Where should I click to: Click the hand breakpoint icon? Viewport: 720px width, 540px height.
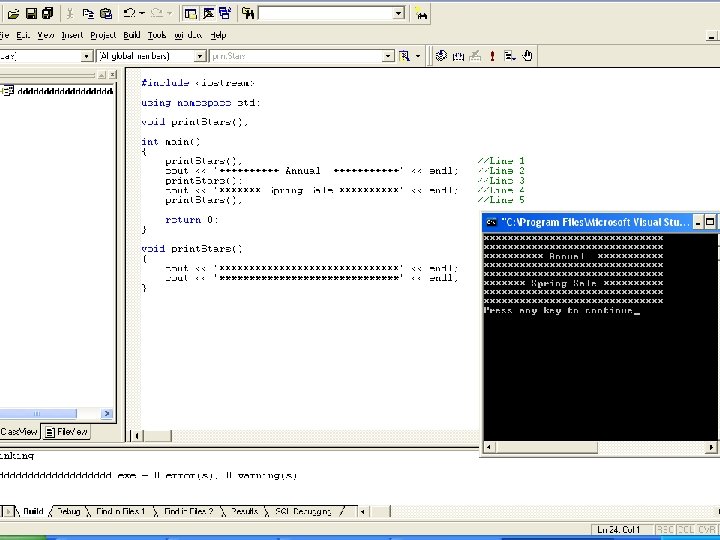[528, 56]
